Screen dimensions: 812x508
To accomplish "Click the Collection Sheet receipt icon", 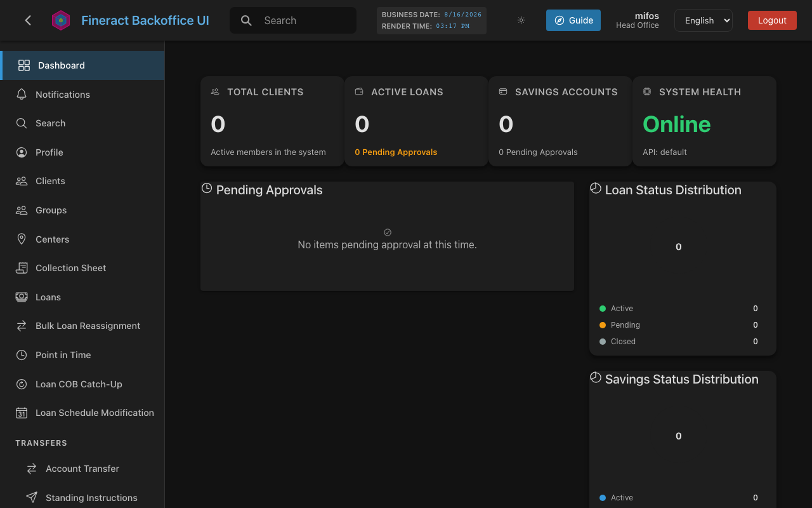I will (x=22, y=268).
